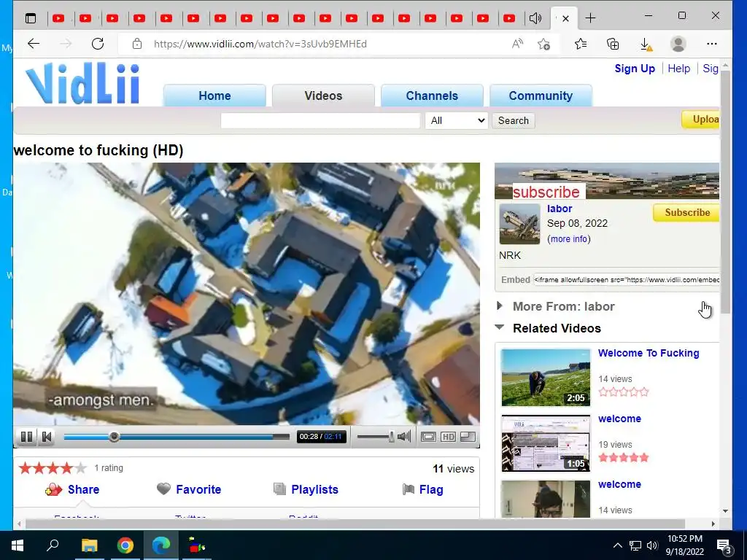
Task: Click the 2:05 related video thumbnail
Action: coord(546,378)
